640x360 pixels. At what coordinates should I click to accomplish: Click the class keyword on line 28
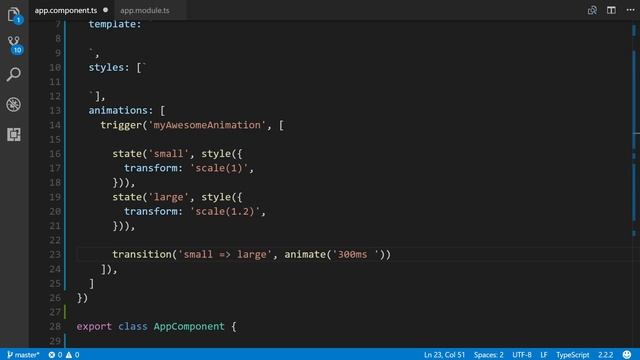[133, 326]
